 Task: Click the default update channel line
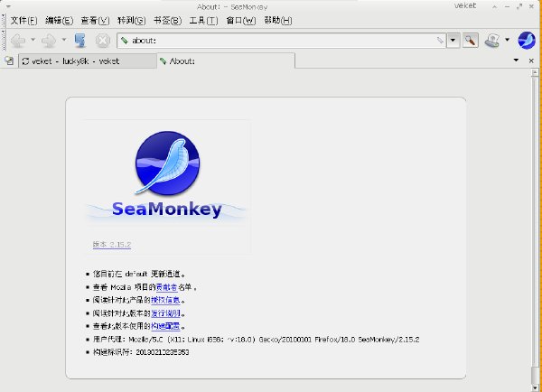click(x=139, y=274)
